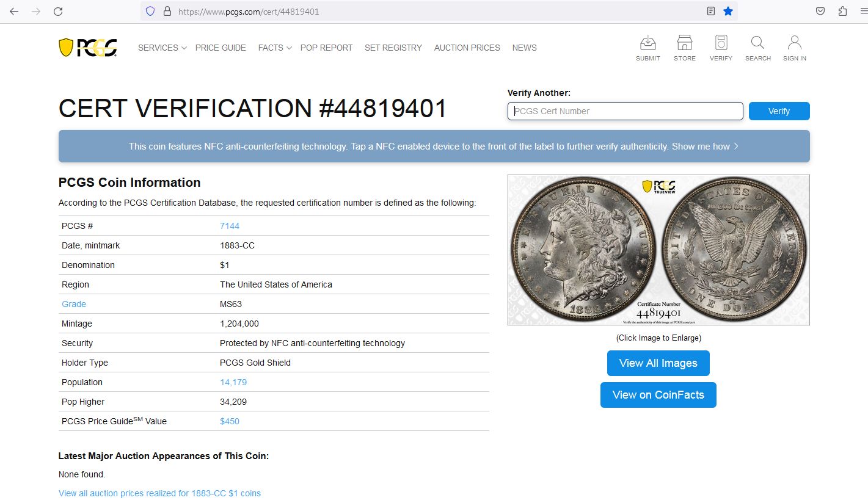Expand the Facts dropdown menu
868x503 pixels.
coord(274,48)
